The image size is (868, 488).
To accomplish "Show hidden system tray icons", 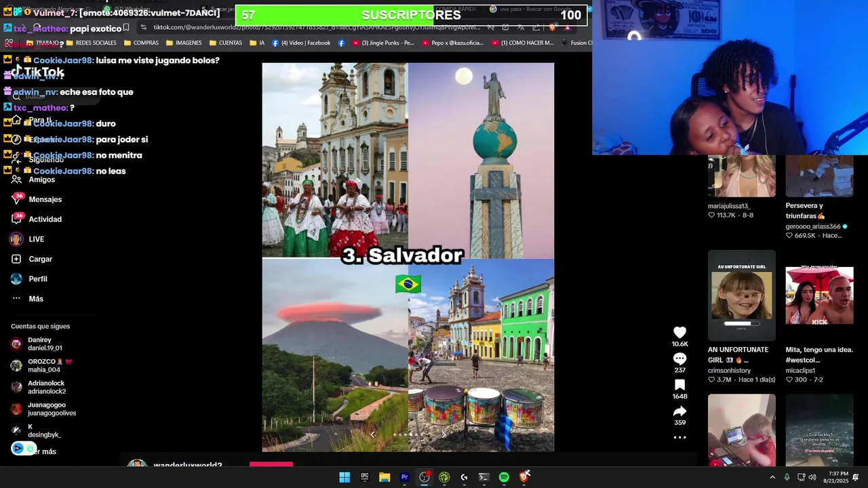I will 772,477.
